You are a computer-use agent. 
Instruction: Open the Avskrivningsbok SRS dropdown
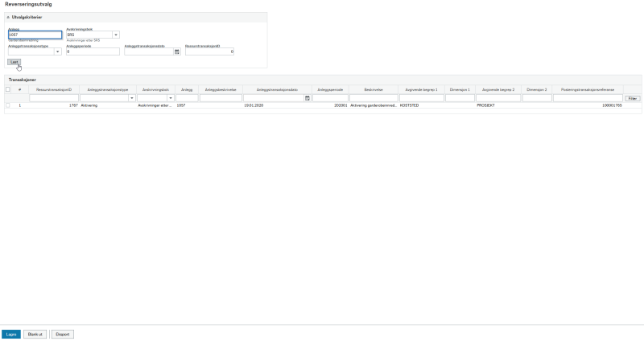tap(116, 35)
